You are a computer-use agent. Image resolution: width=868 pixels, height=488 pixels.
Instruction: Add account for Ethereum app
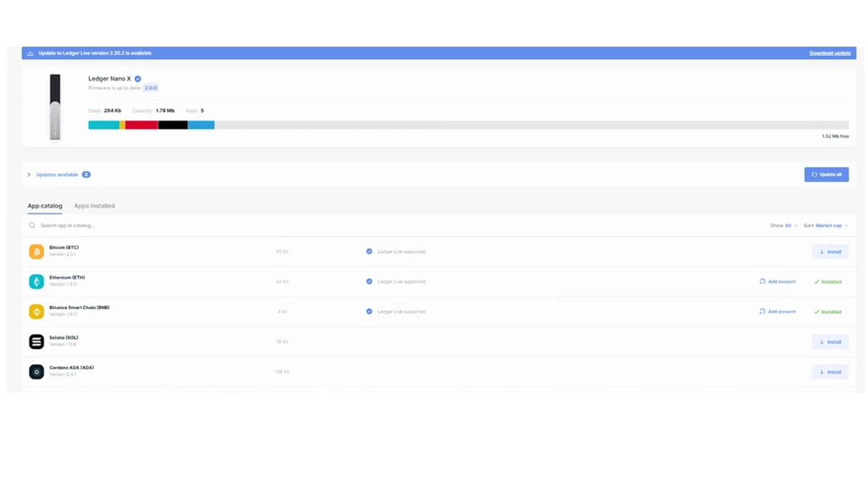(777, 281)
